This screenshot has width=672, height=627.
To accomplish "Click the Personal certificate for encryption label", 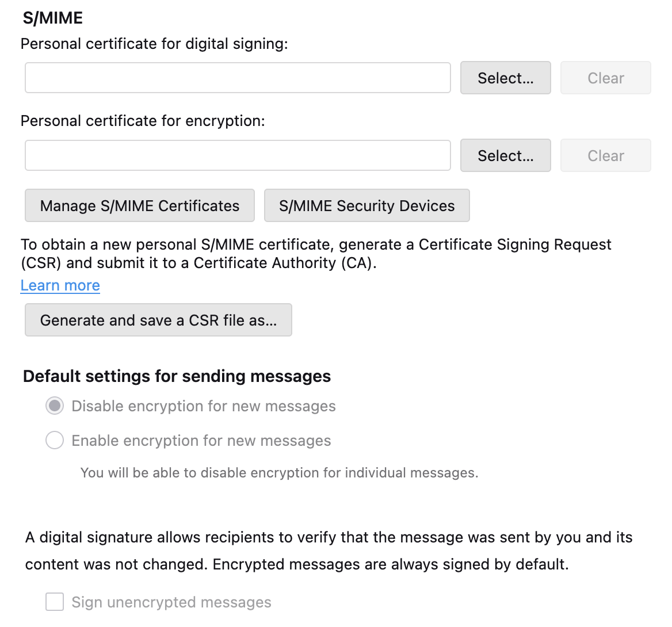I will click(143, 121).
